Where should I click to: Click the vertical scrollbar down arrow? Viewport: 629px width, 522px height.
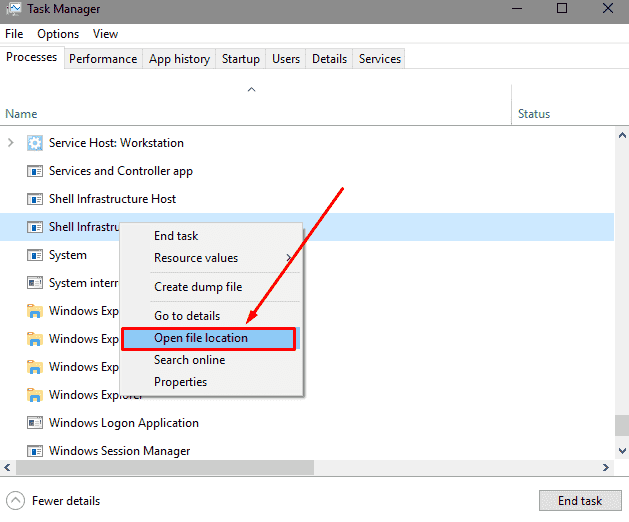point(622,451)
